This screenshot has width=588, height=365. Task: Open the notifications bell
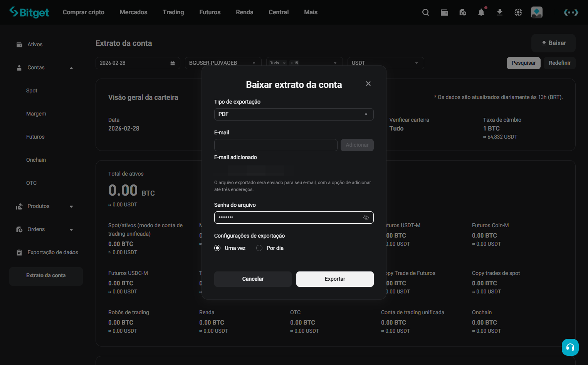pyautogui.click(x=481, y=12)
